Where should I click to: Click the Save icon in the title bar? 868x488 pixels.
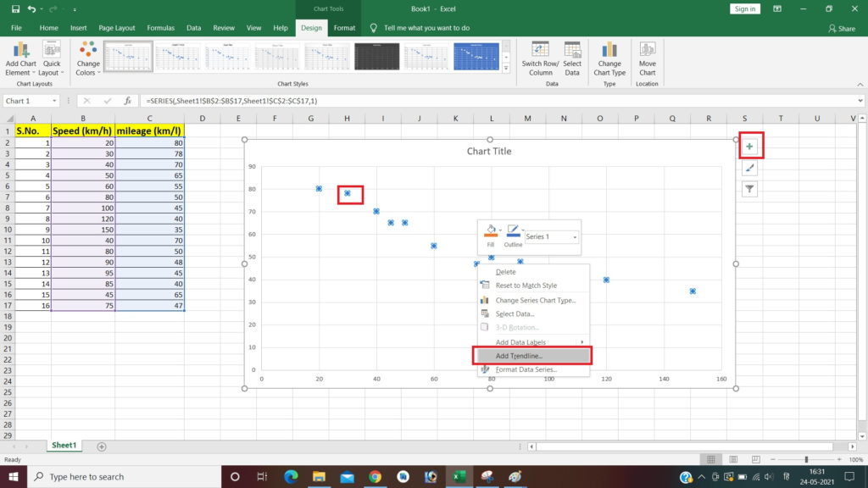coord(15,8)
